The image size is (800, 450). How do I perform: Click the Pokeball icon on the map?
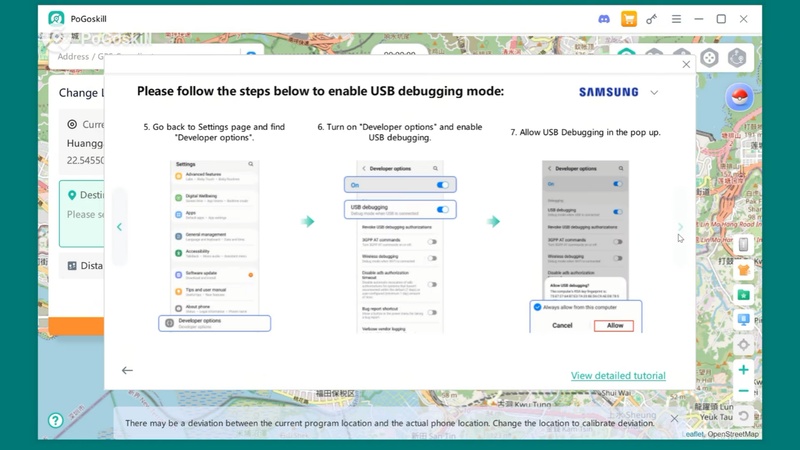coord(739,97)
